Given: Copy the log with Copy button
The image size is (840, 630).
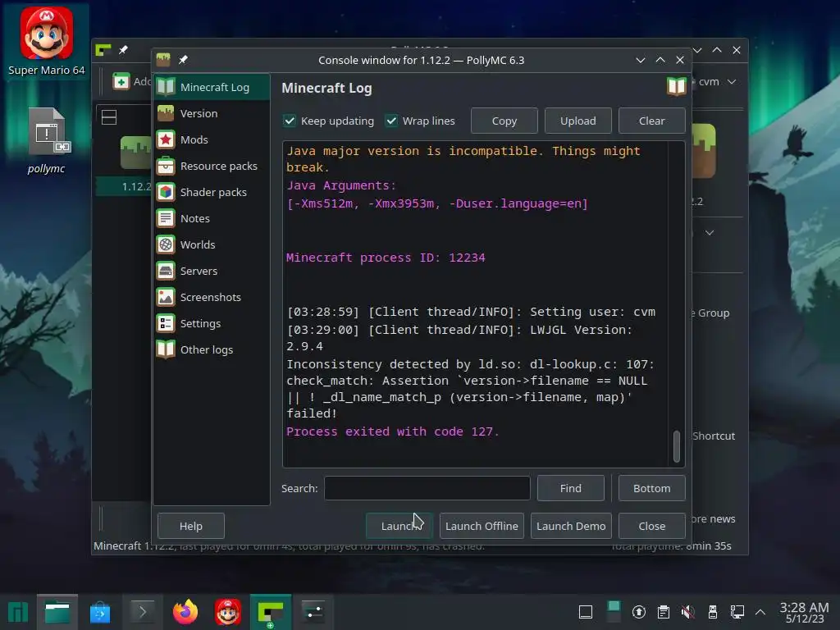Looking at the screenshot, I should [504, 121].
